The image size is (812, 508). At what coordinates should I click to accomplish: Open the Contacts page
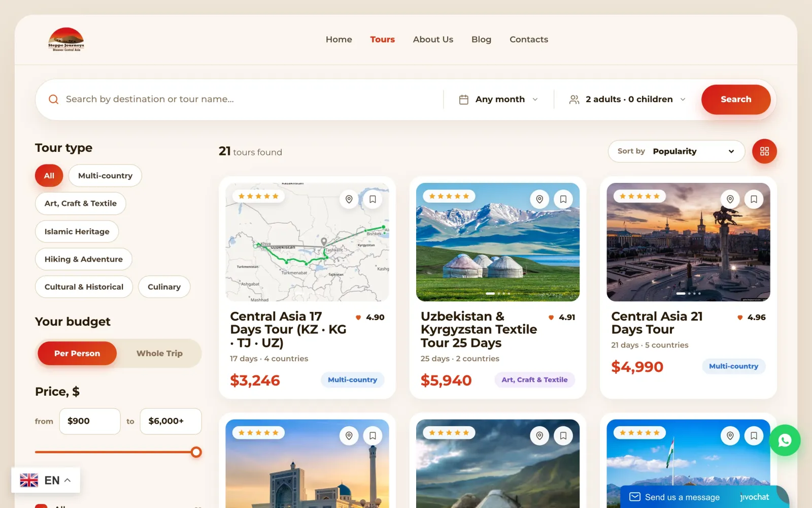[x=529, y=40]
